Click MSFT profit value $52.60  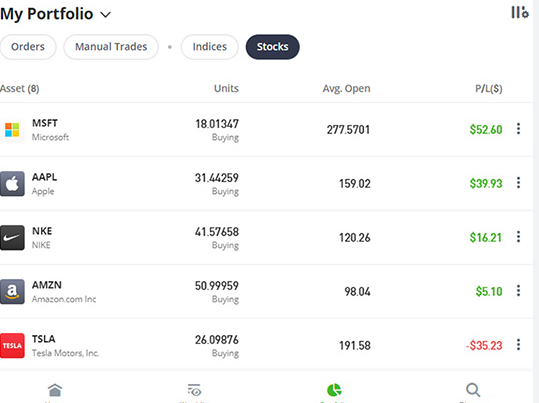click(486, 130)
